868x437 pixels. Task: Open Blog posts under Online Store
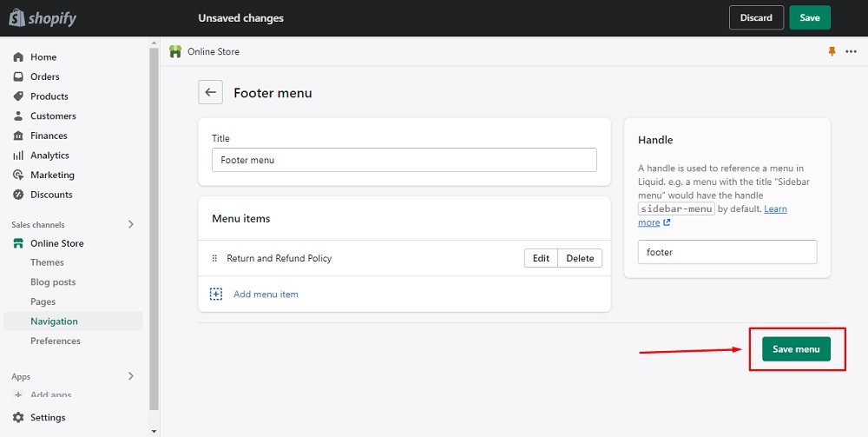click(x=53, y=281)
